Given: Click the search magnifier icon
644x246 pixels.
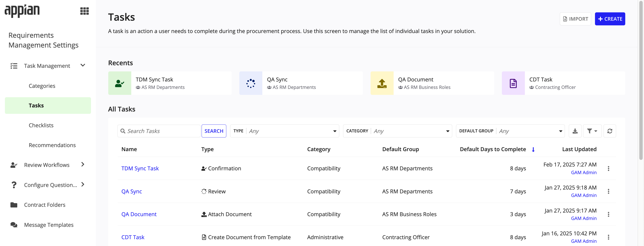Looking at the screenshot, I should point(123,131).
